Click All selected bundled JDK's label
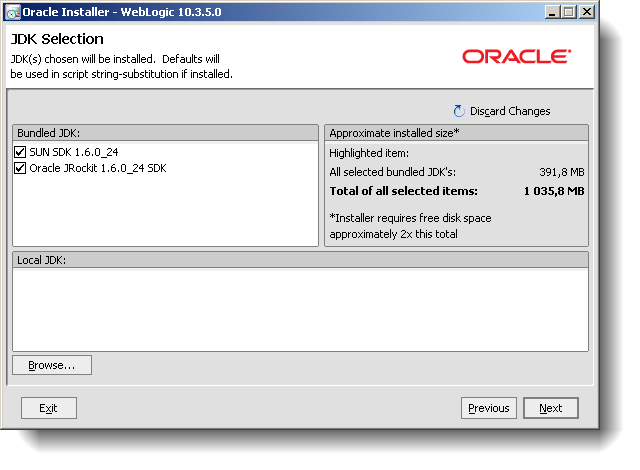Viewport: 640px width, 470px height. click(x=392, y=172)
